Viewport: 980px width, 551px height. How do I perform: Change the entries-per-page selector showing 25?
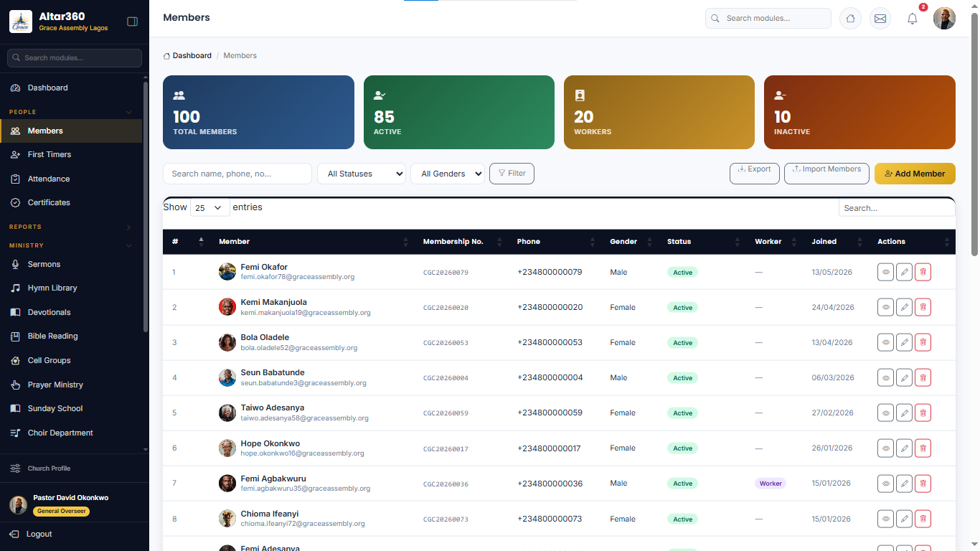209,207
